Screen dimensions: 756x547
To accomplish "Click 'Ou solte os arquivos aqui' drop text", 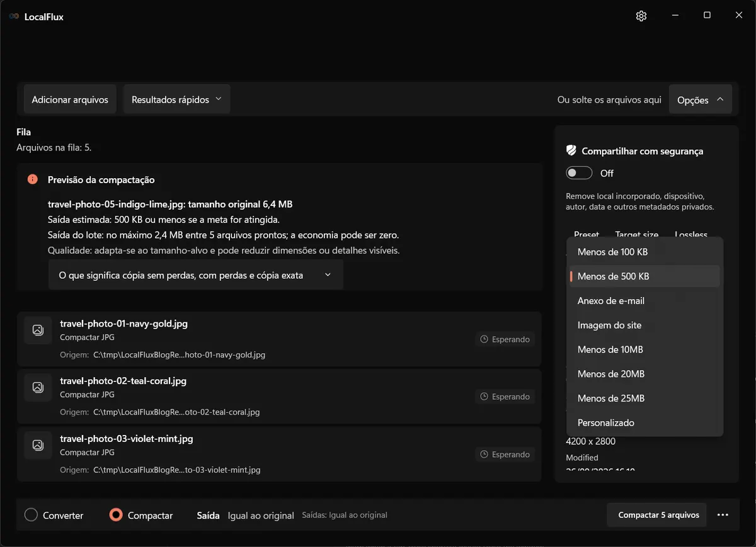I will coord(609,99).
